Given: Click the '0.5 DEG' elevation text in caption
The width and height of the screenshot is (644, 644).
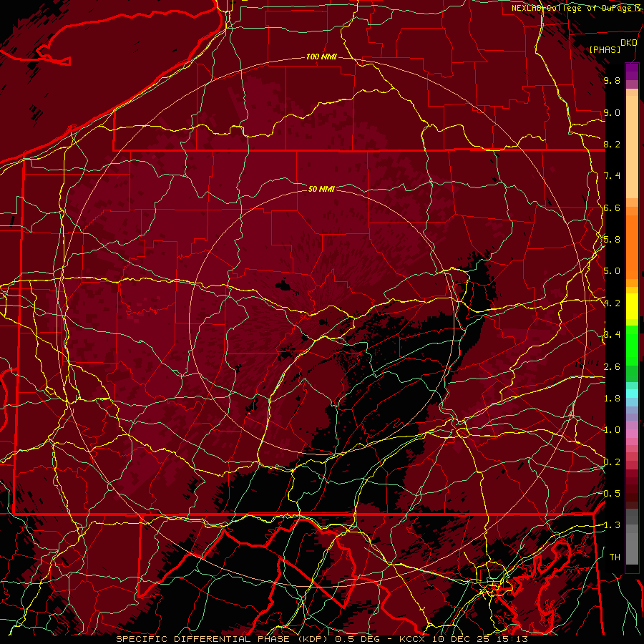Looking at the screenshot, I should tap(357, 639).
